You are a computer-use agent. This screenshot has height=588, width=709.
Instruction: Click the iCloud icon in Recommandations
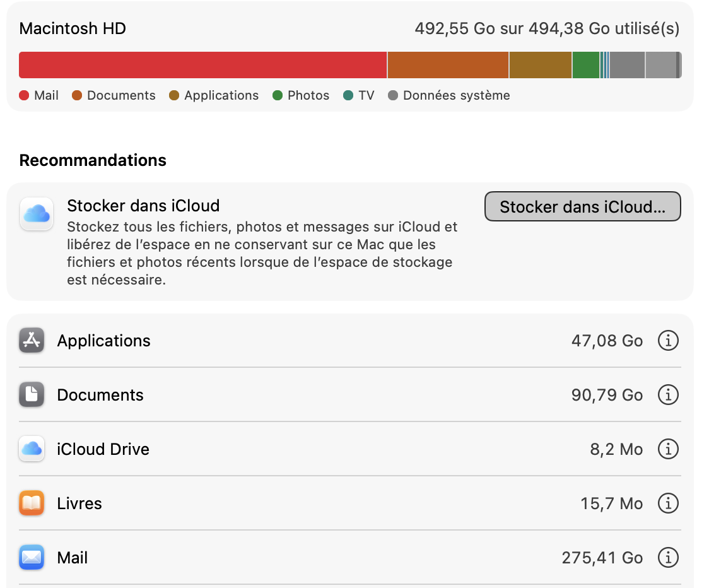(x=37, y=214)
